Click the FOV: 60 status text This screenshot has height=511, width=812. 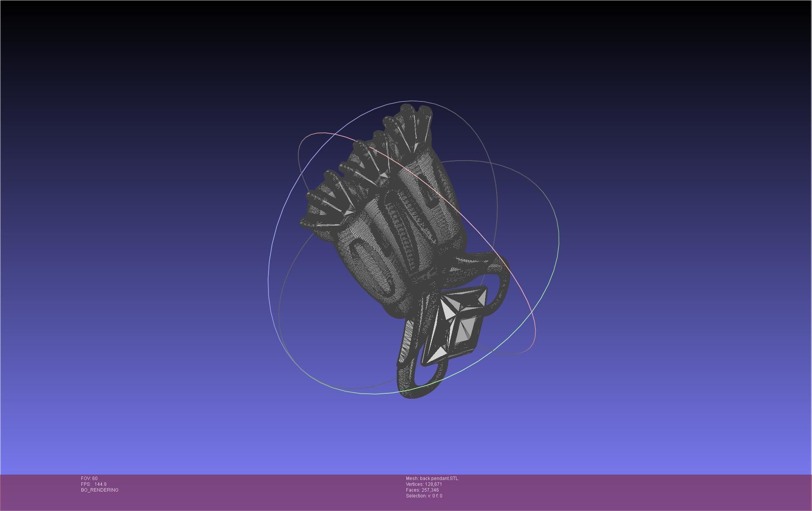coord(89,478)
